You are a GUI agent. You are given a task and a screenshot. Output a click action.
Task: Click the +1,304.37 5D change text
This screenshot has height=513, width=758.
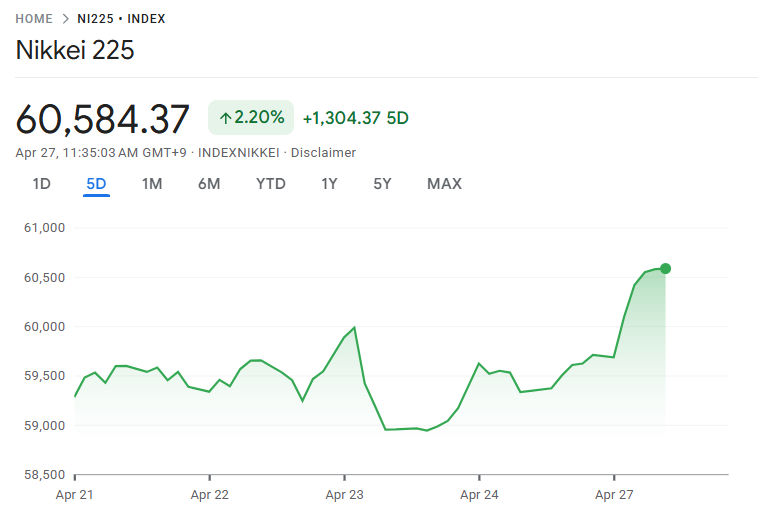click(x=356, y=118)
